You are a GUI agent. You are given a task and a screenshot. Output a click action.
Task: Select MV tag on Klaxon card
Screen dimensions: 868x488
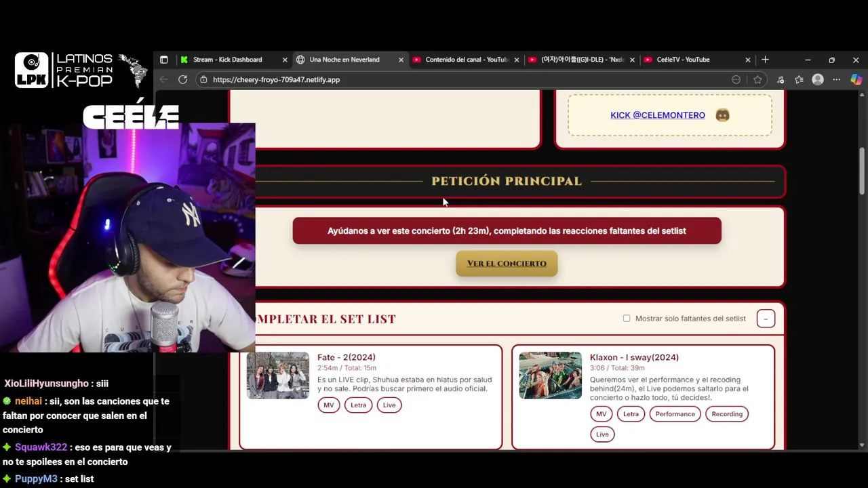[601, 414]
